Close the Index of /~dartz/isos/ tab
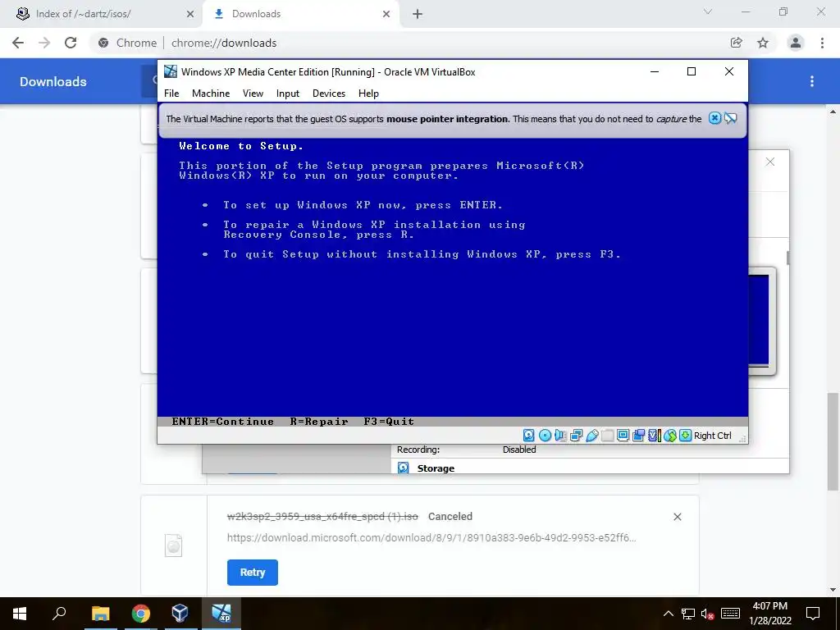 (x=190, y=14)
